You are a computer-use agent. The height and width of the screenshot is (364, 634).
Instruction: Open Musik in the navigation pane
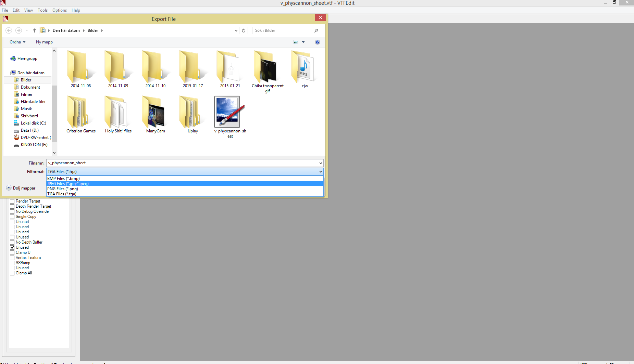[x=23, y=109]
